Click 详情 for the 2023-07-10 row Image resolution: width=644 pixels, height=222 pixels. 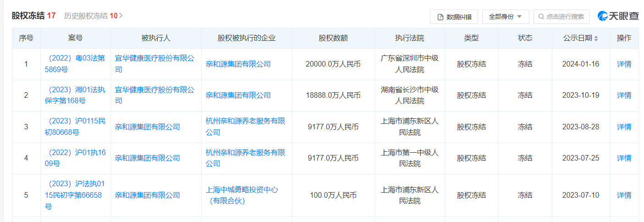tap(624, 195)
